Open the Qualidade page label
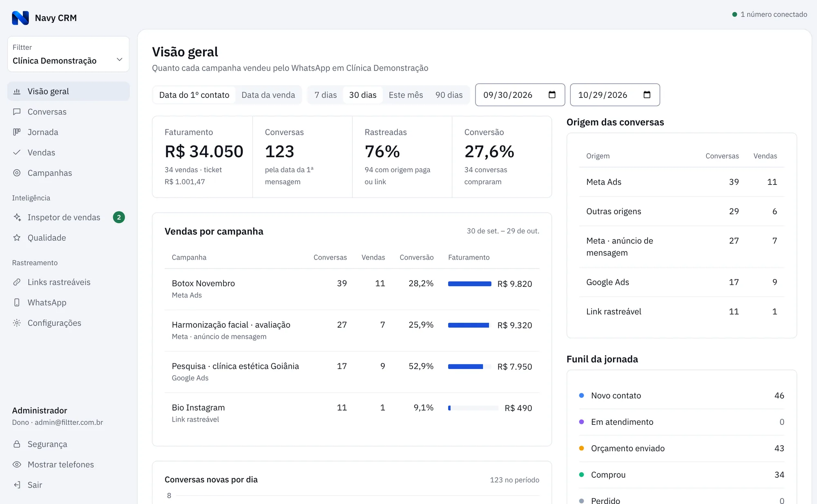The image size is (817, 504). tap(47, 238)
